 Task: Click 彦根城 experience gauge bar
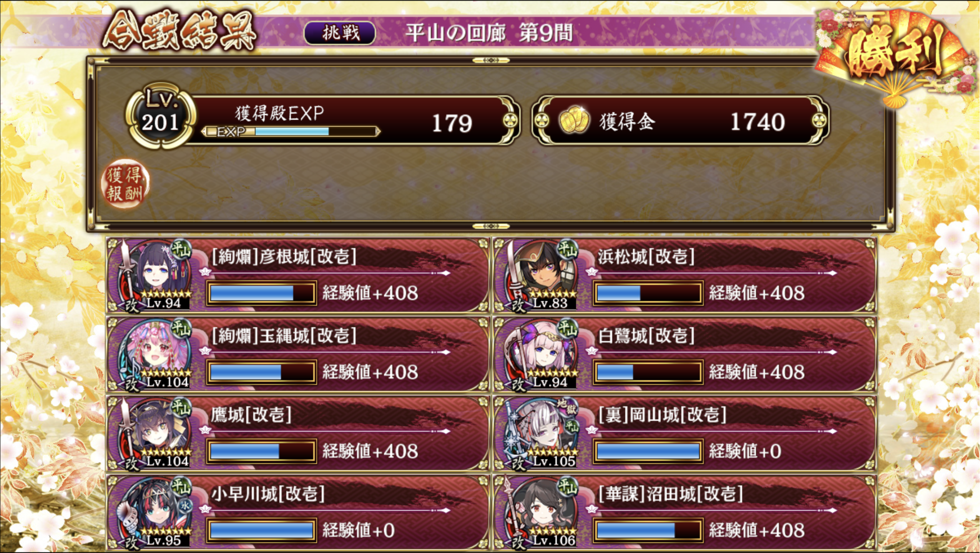click(261, 293)
